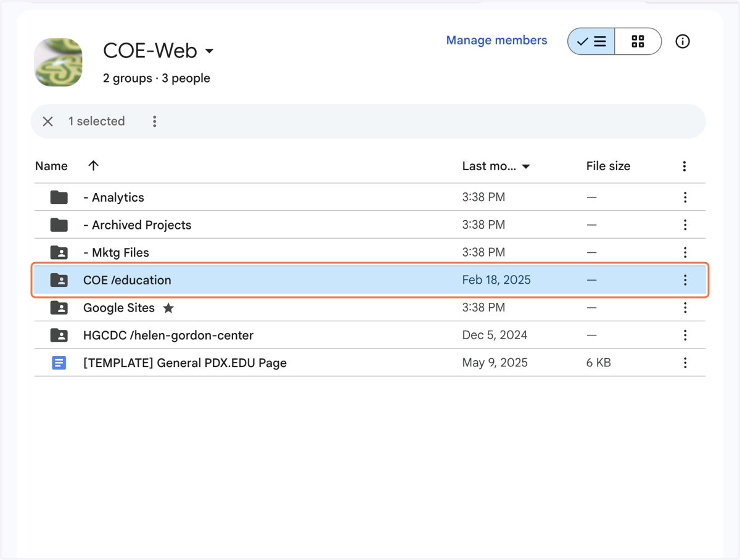Open more actions for selected item
The image size is (740, 560).
(x=155, y=121)
